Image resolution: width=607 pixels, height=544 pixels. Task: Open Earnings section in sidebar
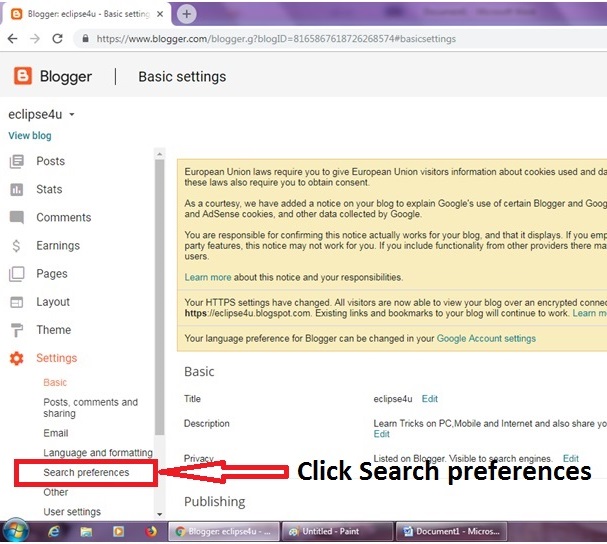(x=58, y=245)
